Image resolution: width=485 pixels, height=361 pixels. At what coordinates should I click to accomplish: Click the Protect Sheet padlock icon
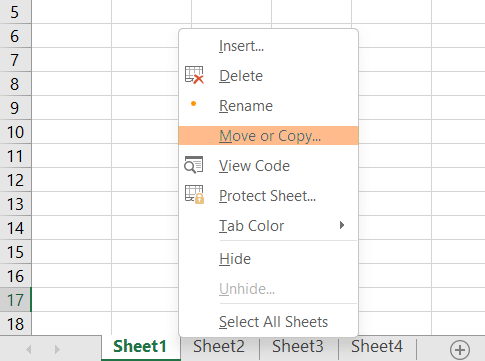(194, 195)
